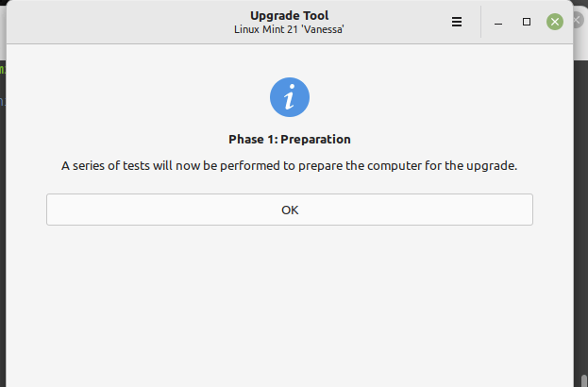Click the "Linux Mint 21 'Vanessa'" subtitle

coord(290,29)
